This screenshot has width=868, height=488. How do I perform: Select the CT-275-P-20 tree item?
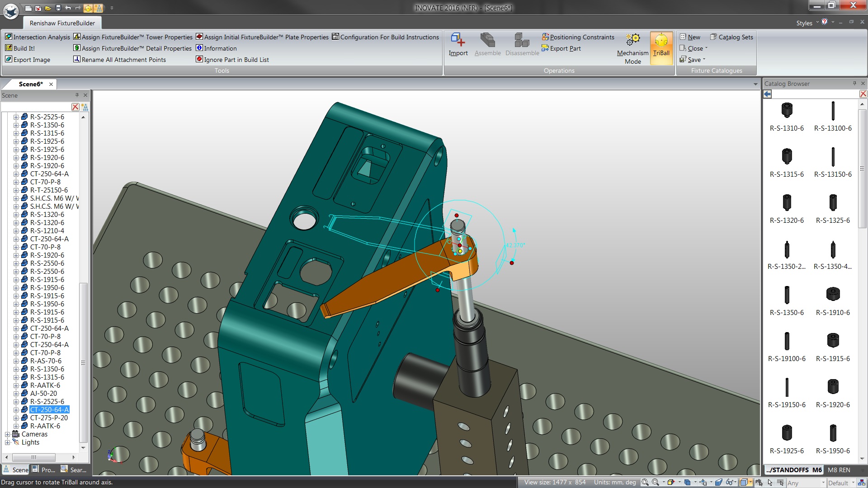click(x=49, y=418)
